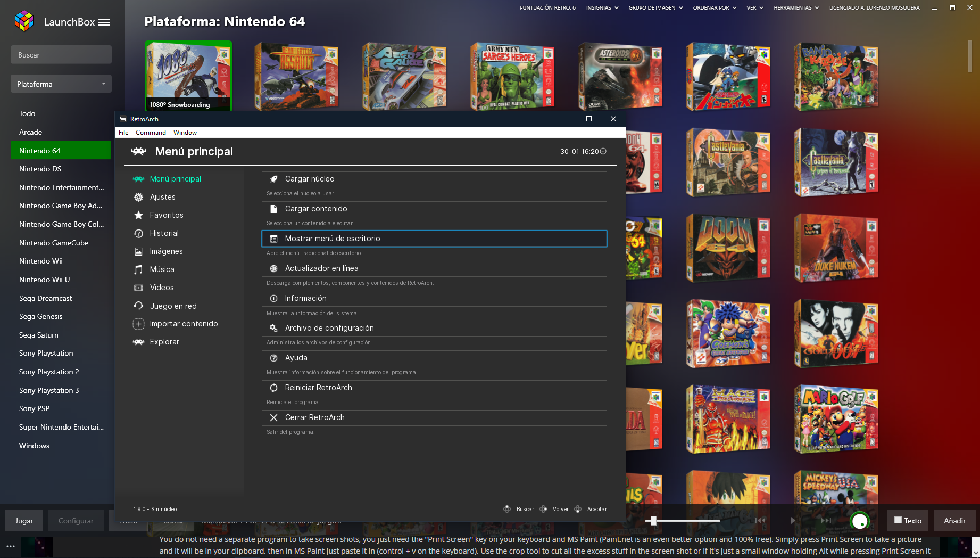Select Sega Dreamcast in platform list
Screen dimensions: 980x558
[61, 298]
